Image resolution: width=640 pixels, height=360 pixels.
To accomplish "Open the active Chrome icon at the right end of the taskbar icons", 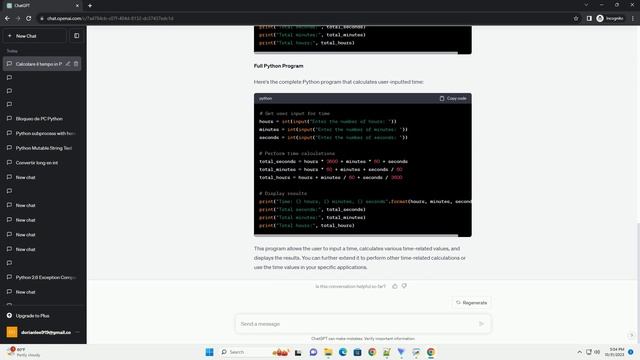I will (431, 352).
